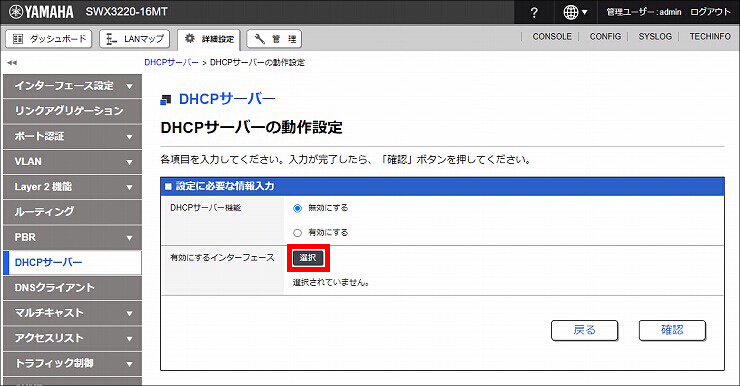Switch to the 詳細設定 tab

click(209, 39)
